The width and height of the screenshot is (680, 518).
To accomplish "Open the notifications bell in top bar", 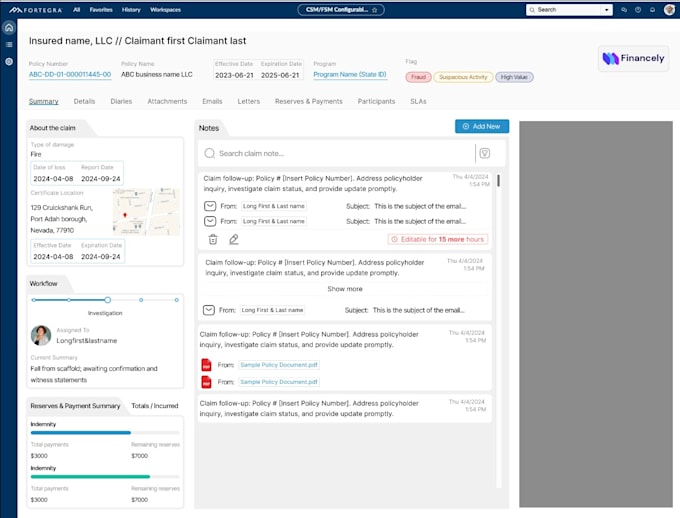I will (652, 9).
